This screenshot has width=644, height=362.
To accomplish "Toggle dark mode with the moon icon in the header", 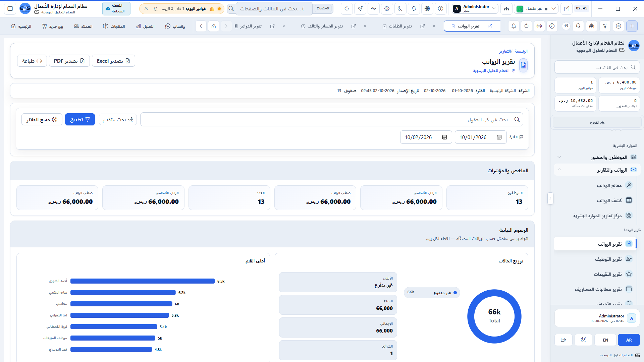I will click(x=400, y=9).
